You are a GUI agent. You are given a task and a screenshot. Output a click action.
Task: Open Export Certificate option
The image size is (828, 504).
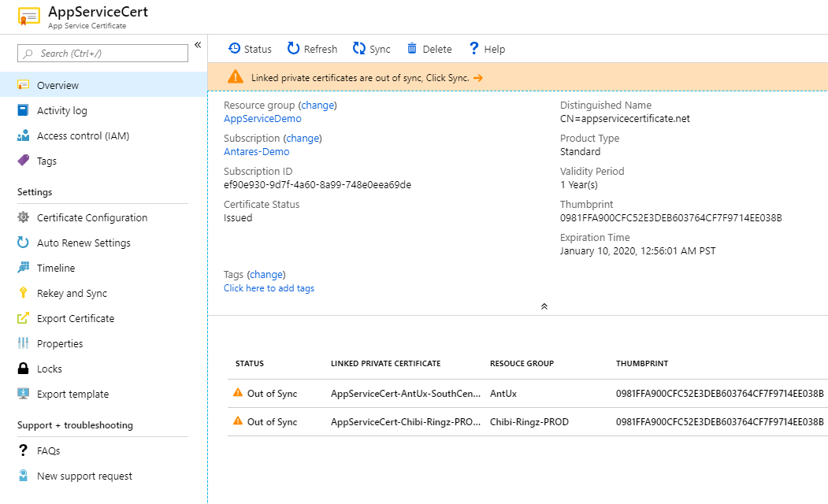click(75, 318)
